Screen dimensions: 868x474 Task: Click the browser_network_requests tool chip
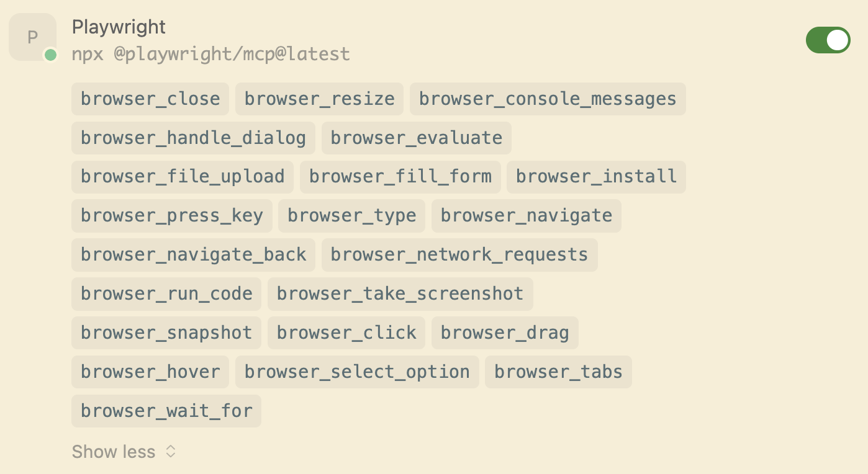point(459,255)
